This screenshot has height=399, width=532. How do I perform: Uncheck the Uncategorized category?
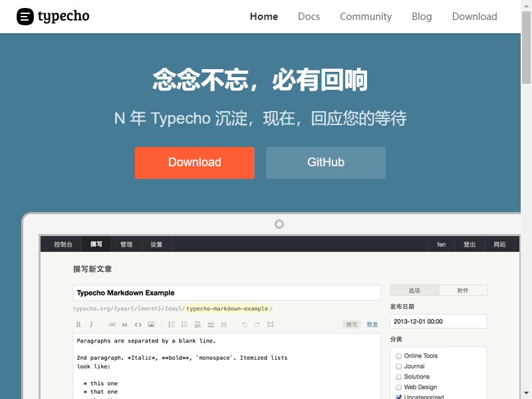[x=398, y=396]
